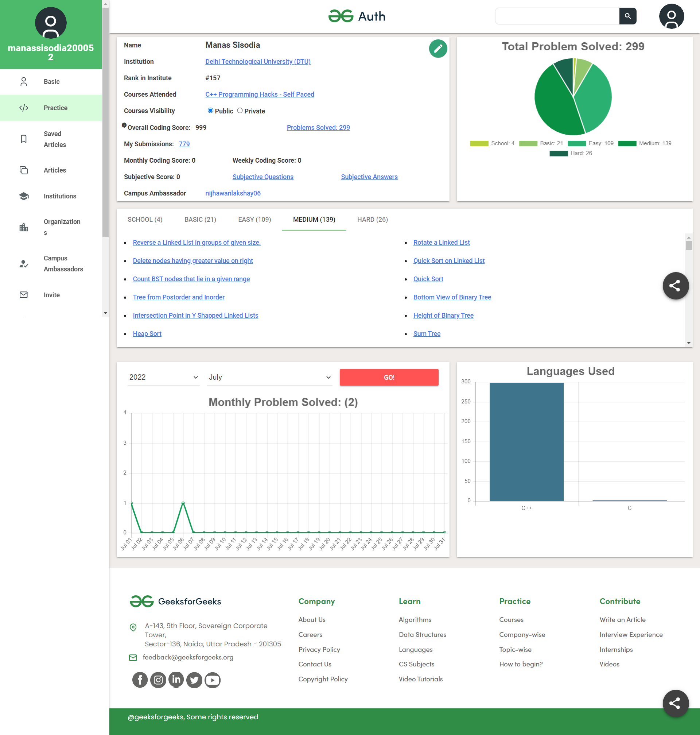Click the C++ bar in Languages Used chart
Image resolution: width=700 pixels, height=735 pixels.
[x=526, y=442]
